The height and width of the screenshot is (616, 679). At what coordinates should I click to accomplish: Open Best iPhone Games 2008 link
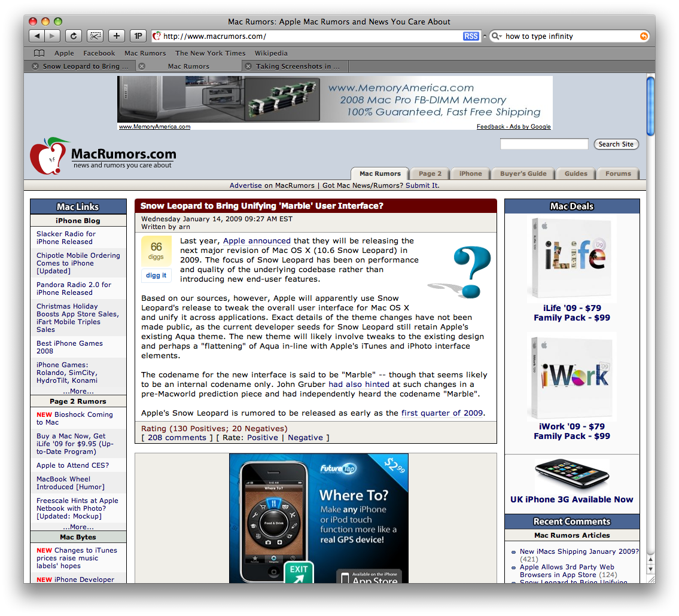pyautogui.click(x=69, y=347)
